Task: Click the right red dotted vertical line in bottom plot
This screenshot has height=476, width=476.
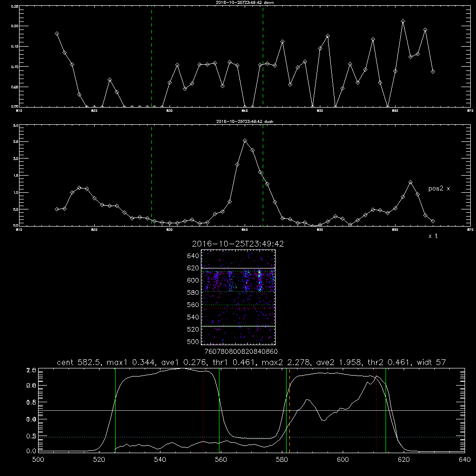Action: (x=377, y=410)
